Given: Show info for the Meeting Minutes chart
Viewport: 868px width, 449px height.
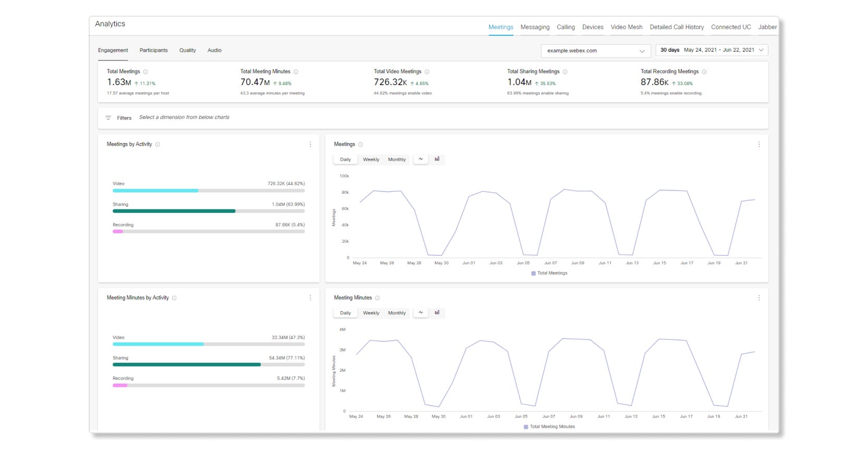Looking at the screenshot, I should pos(377,298).
